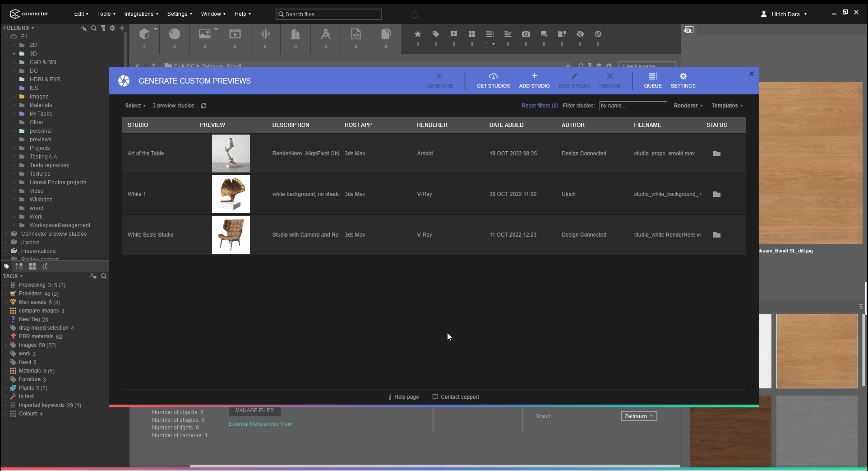868x471 pixels.
Task: Open the Select dropdown in the studios dialog
Action: 135,105
